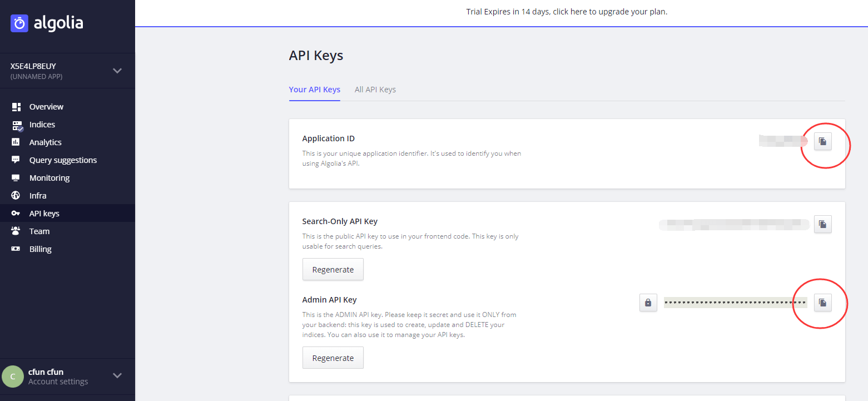
Task: Click the Infra globe icon in sidebar
Action: pyautogui.click(x=16, y=196)
